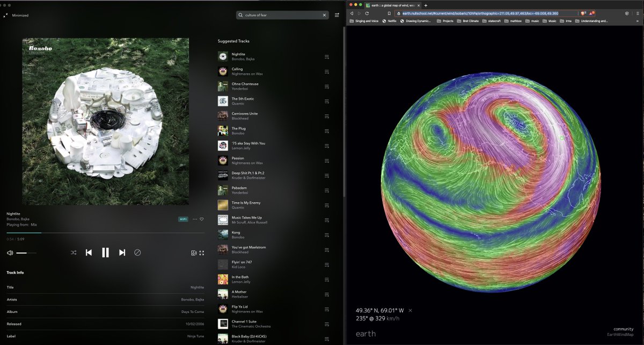Enter fullscreen player mode

(202, 253)
